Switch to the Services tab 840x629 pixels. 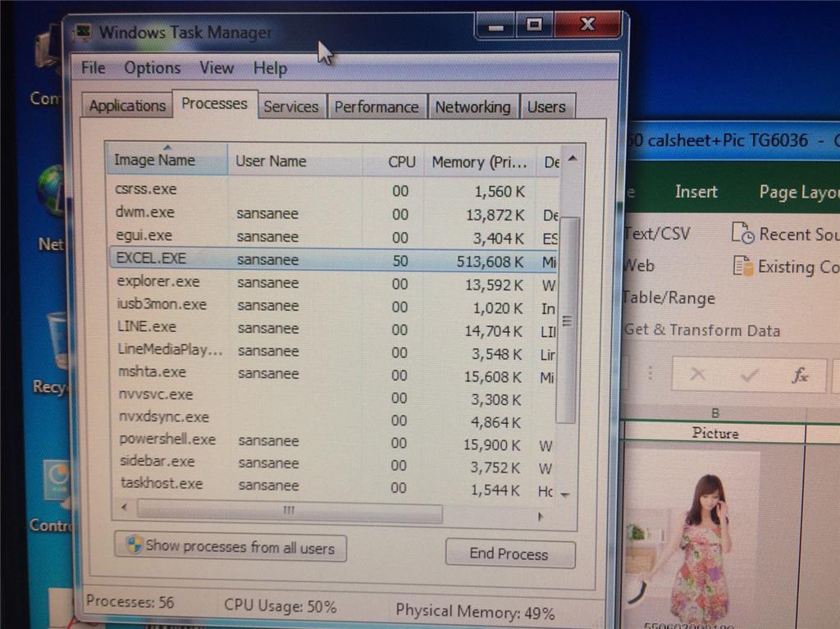click(x=291, y=107)
